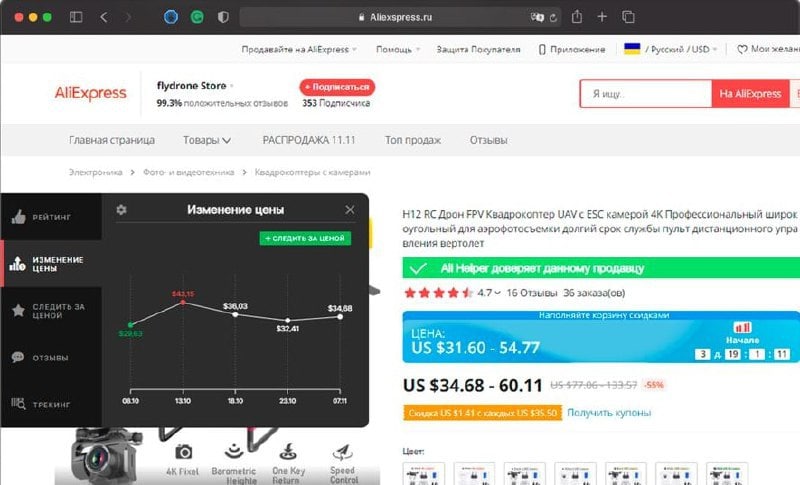Open the green Grammarly extension icon
This screenshot has width=800, height=485.
click(x=197, y=17)
